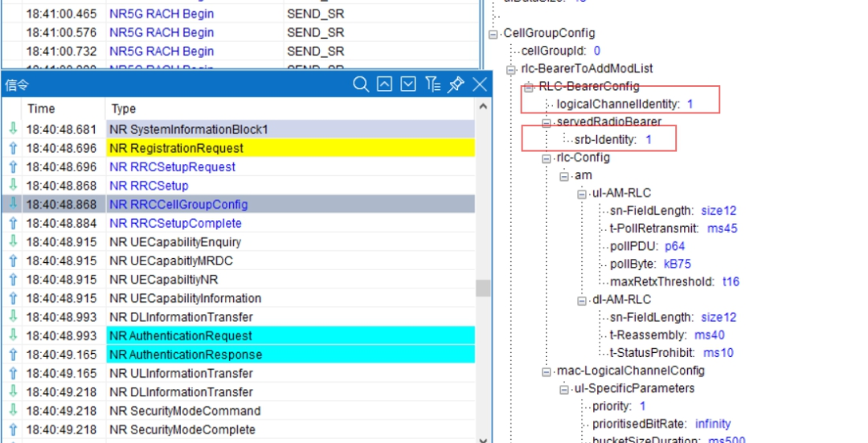Image resolution: width=868 pixels, height=443 pixels.
Task: Collapse the mac-LogicalChannelConfig node
Action: click(x=547, y=371)
